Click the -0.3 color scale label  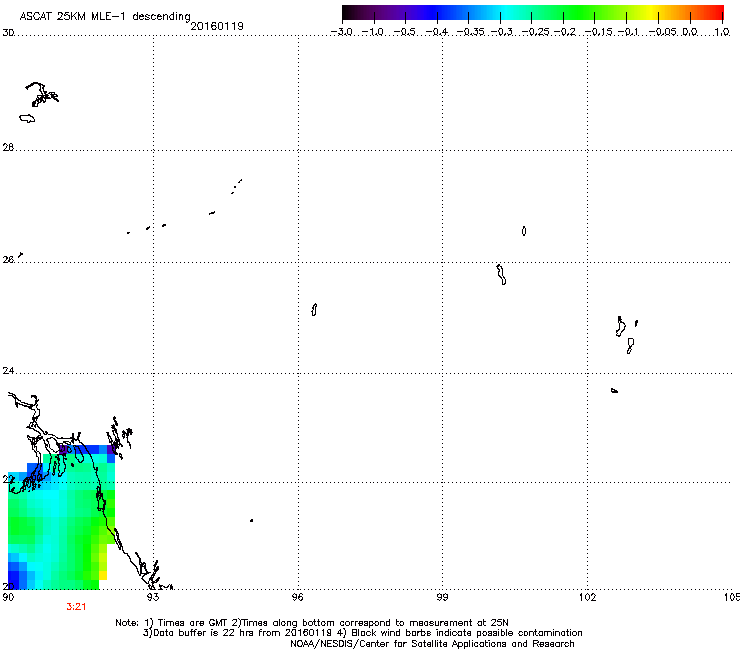[502, 32]
